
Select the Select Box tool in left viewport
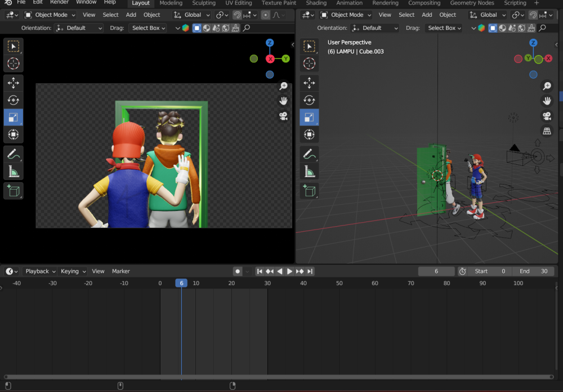(x=14, y=46)
